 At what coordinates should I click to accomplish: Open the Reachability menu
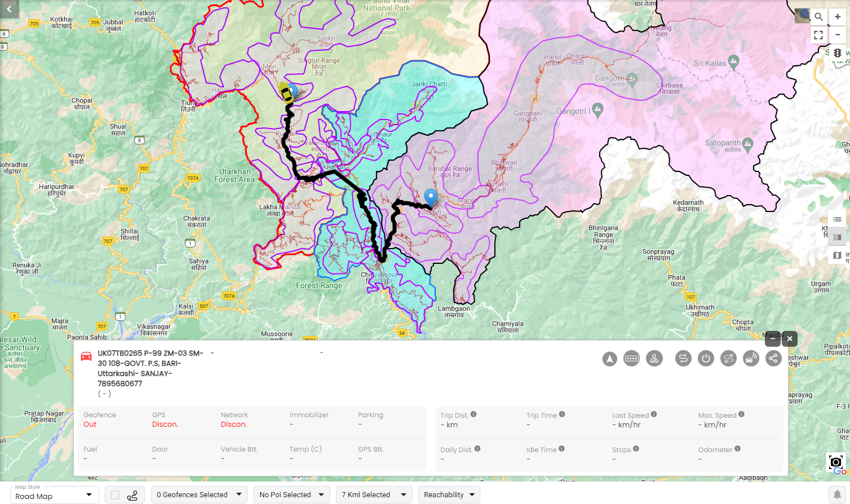click(x=449, y=494)
